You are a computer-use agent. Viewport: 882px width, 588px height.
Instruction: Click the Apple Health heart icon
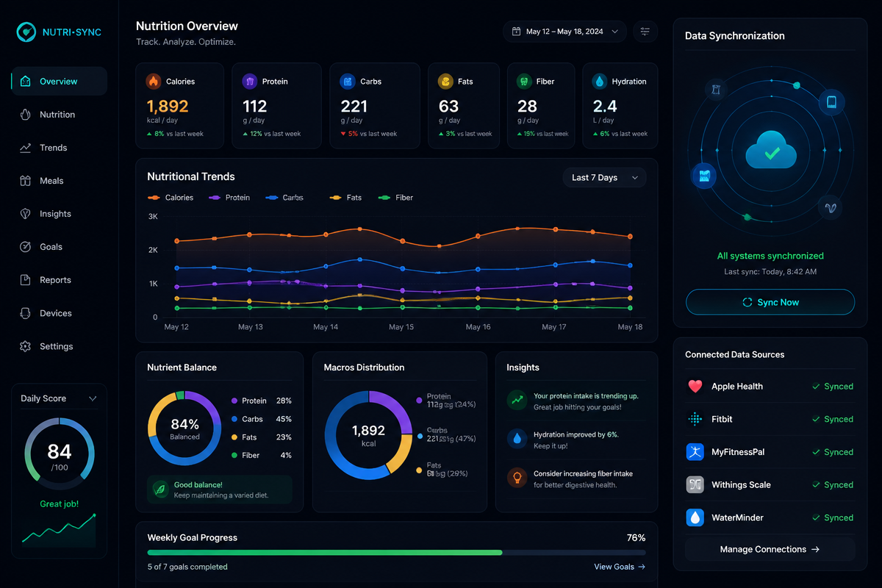(695, 386)
